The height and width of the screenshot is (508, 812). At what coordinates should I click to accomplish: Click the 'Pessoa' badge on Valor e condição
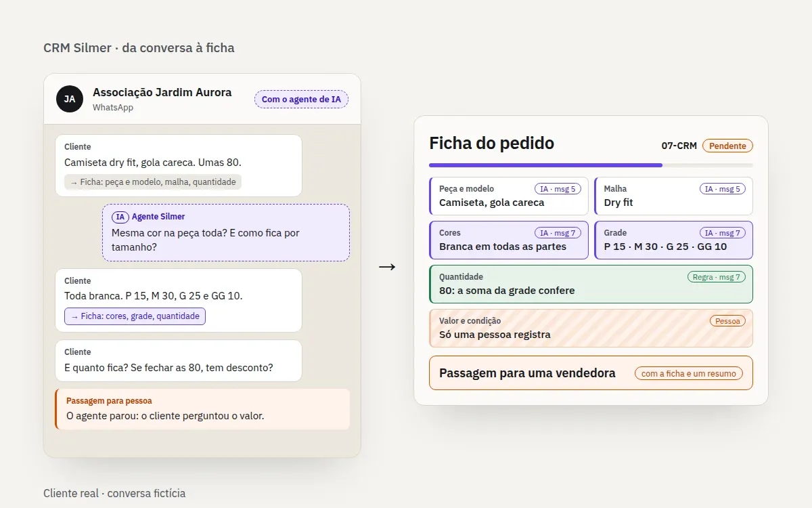click(x=727, y=321)
